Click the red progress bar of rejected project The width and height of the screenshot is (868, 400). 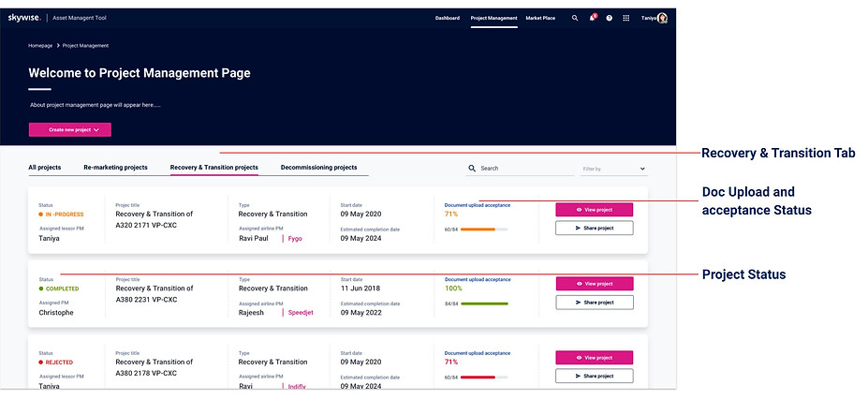484,378
